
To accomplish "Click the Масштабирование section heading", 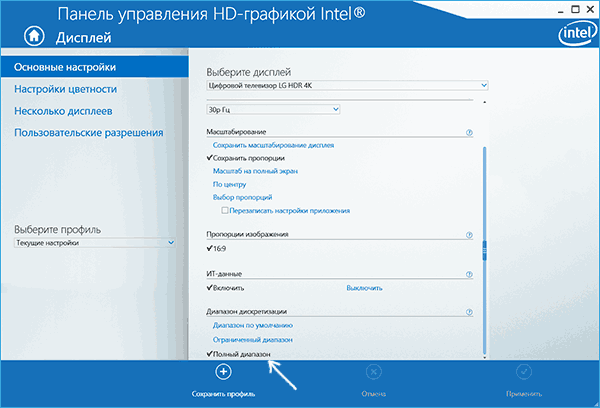I will (x=236, y=132).
